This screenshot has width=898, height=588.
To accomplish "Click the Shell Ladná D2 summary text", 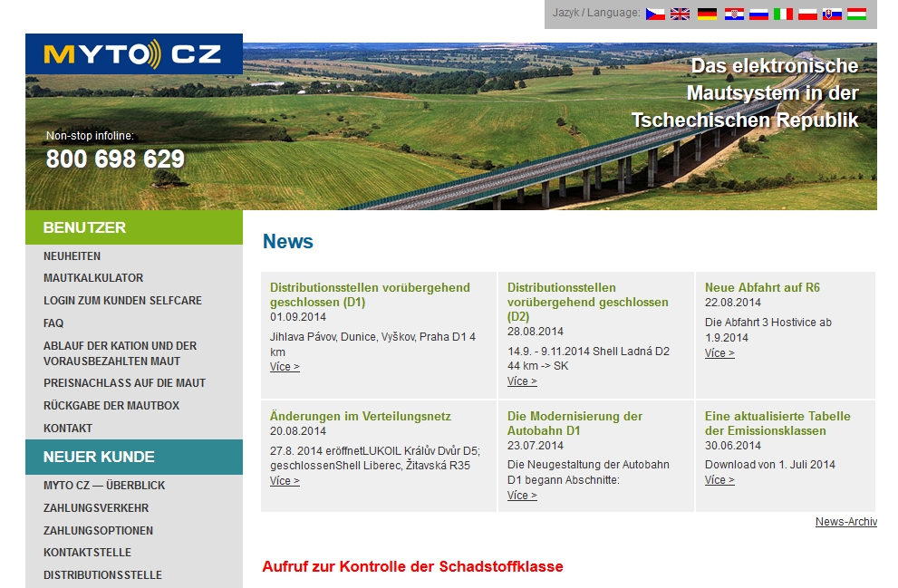I will pos(588,359).
